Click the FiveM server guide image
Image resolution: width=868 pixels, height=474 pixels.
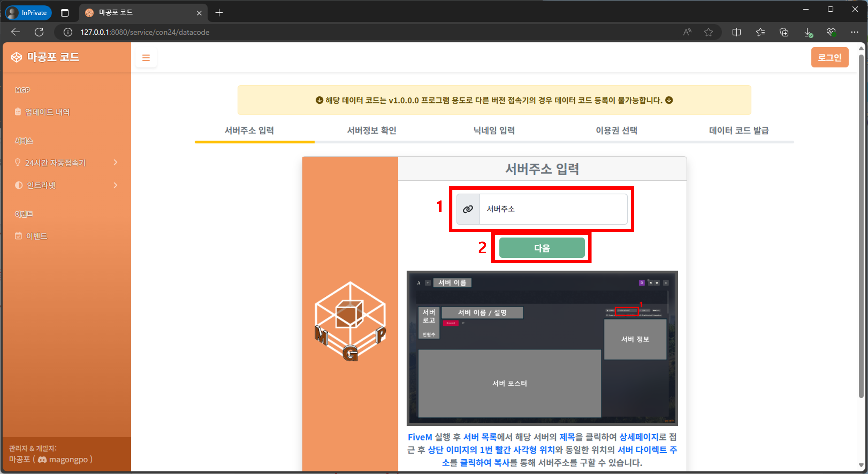coord(542,348)
